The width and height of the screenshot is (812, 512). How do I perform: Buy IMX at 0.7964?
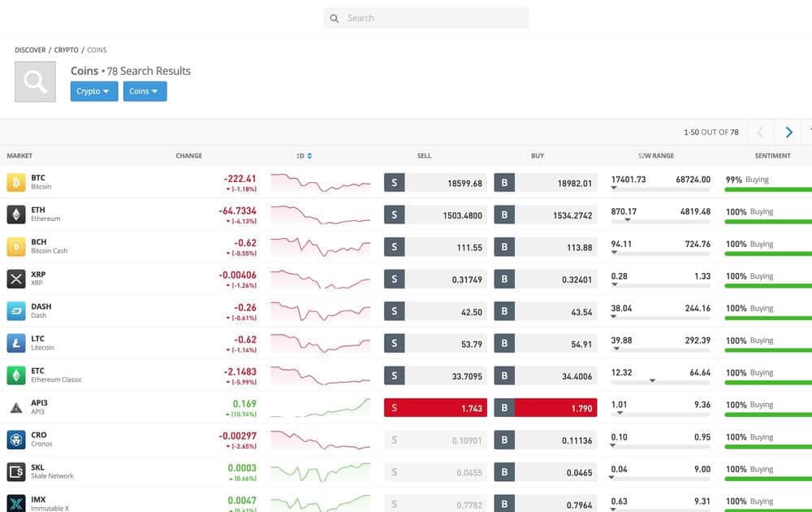546,503
